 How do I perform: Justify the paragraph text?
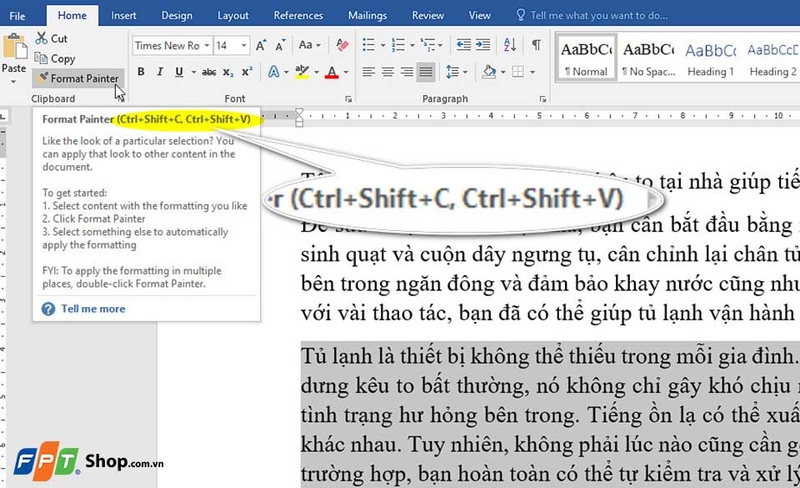point(426,72)
